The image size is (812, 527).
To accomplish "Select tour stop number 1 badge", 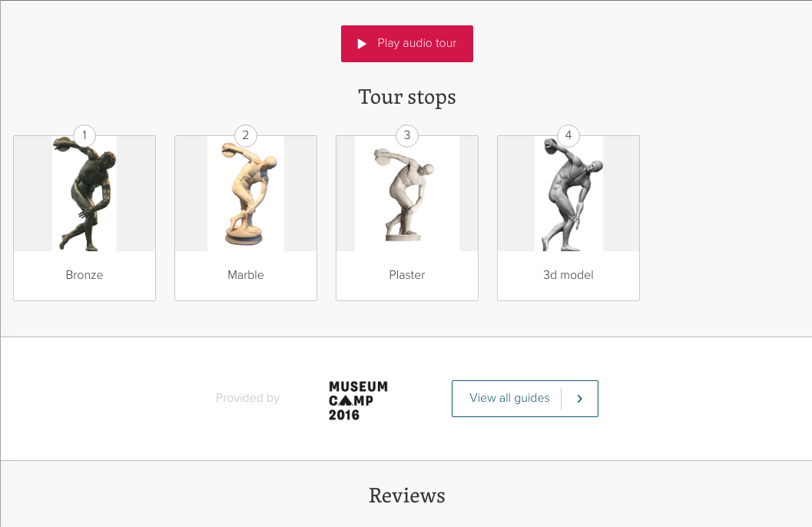I will pyautogui.click(x=85, y=136).
